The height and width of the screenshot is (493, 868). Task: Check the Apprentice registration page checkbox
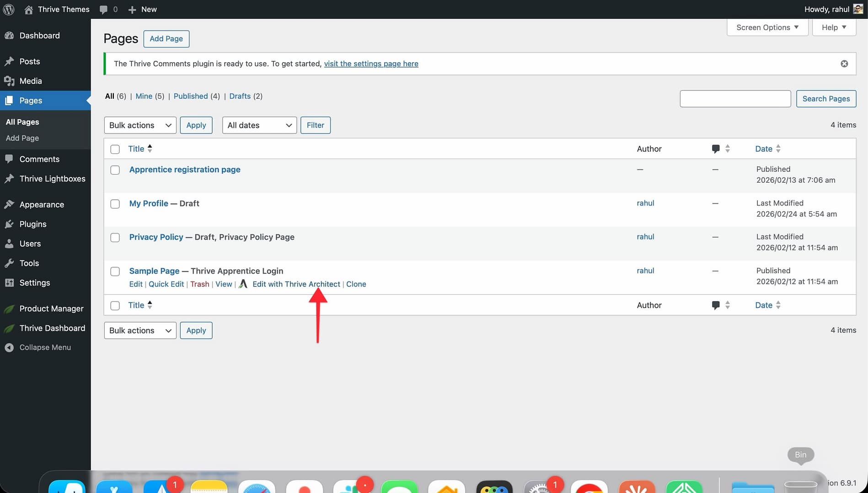(x=115, y=170)
